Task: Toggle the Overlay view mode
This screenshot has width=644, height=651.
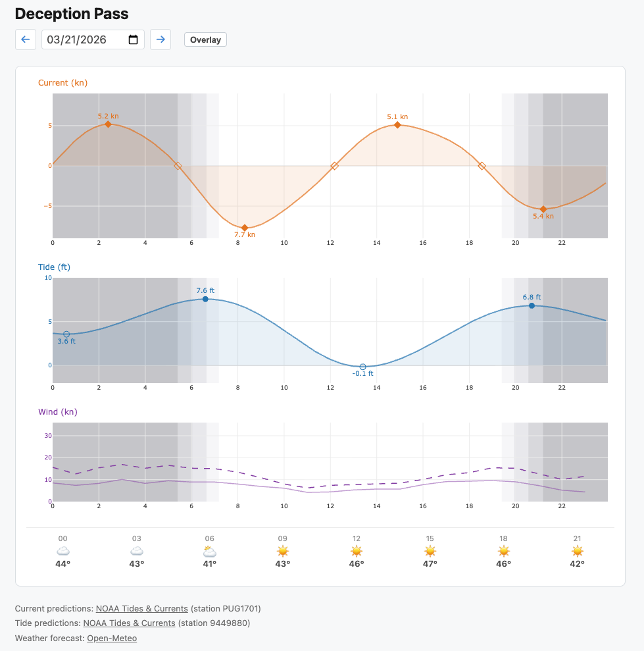Action: click(205, 39)
